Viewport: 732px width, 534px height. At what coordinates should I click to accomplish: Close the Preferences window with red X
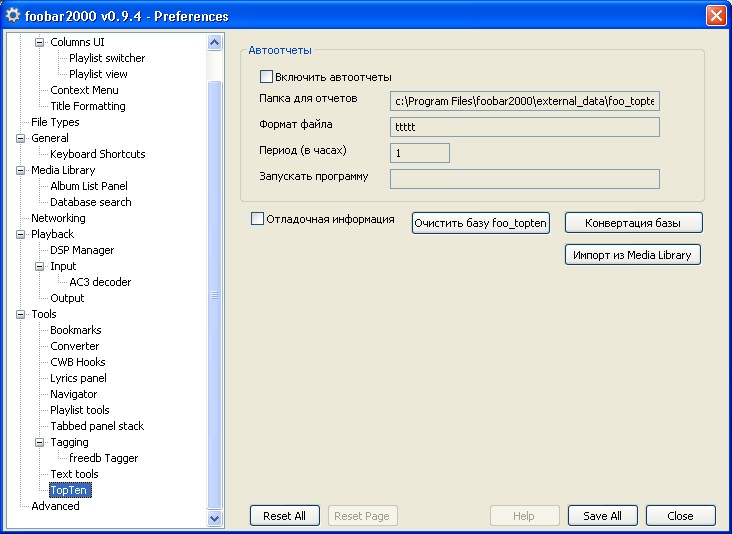(716, 15)
